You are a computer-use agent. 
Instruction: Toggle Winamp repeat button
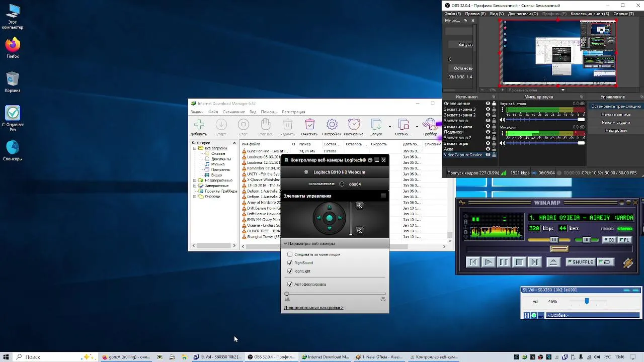[x=607, y=262]
